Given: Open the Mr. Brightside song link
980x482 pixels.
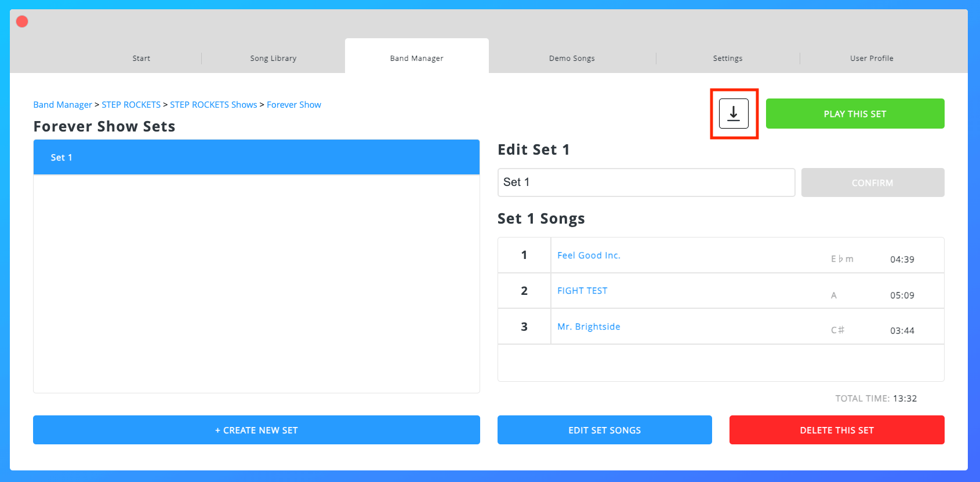Looking at the screenshot, I should click(589, 326).
